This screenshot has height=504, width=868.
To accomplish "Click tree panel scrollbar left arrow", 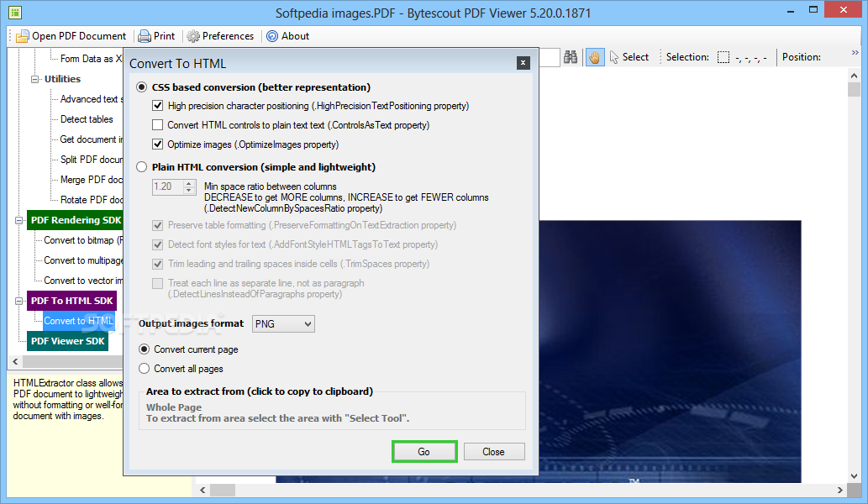I will pos(15,362).
